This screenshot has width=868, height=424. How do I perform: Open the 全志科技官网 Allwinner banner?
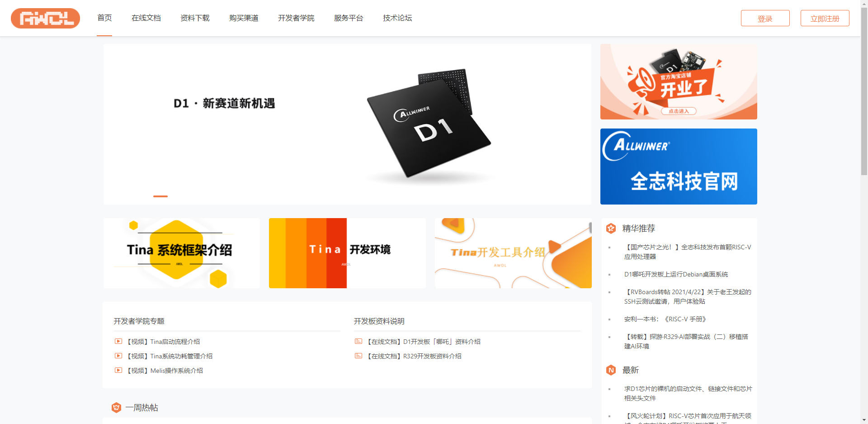679,167
